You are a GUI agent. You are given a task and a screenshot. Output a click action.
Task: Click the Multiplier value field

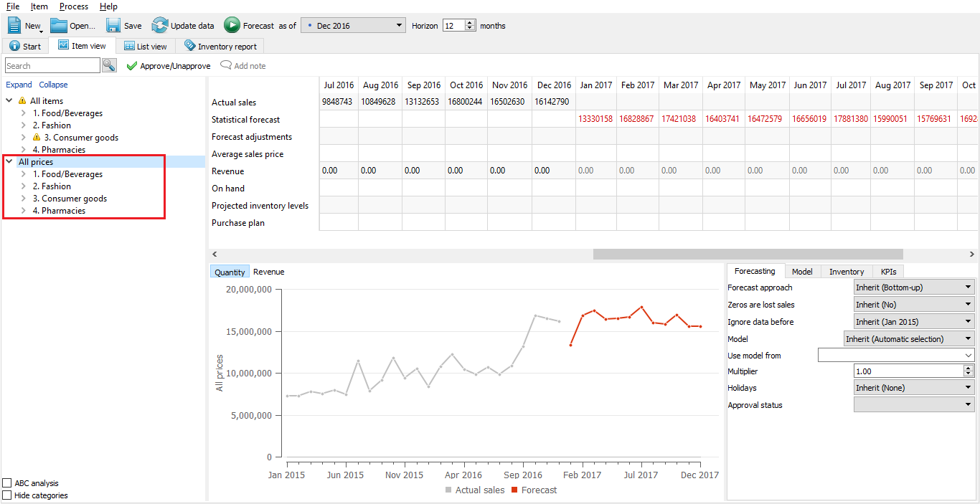(x=908, y=371)
